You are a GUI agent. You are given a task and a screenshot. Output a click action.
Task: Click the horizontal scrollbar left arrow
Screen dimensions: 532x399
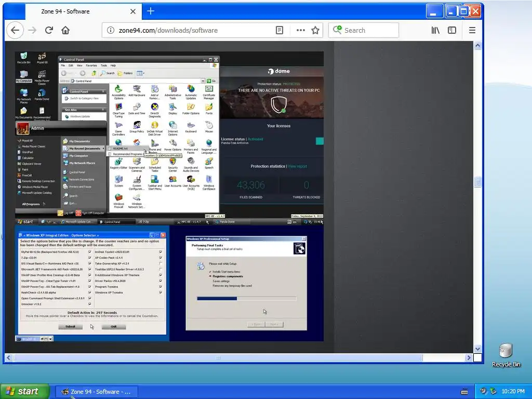(x=8, y=357)
